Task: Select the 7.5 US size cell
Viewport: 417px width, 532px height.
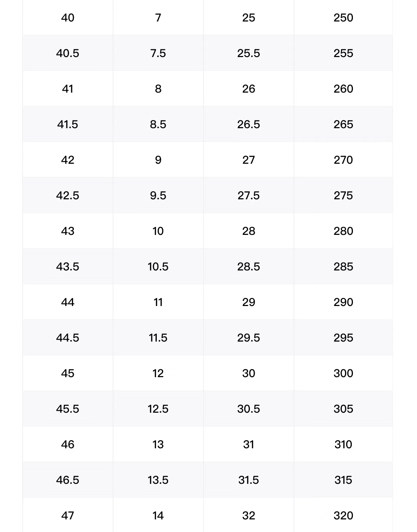Action: (158, 53)
